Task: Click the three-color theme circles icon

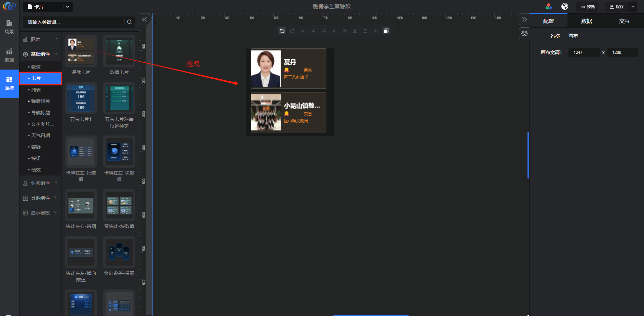Action: tap(549, 7)
